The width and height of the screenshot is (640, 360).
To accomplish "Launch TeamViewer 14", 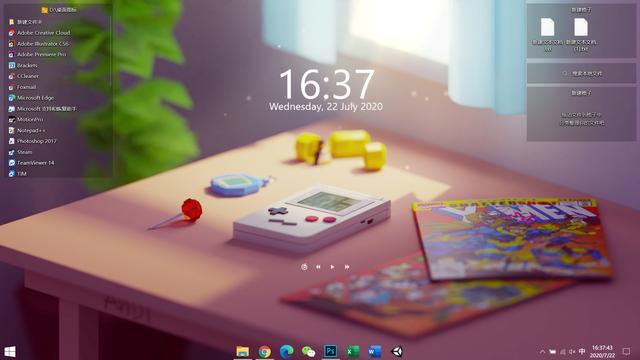I will point(31,163).
